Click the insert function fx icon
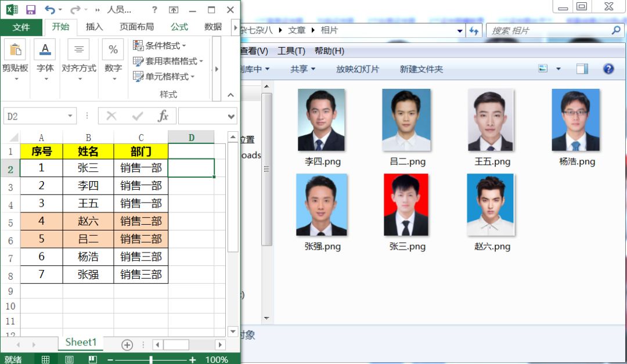This screenshot has height=364, width=627. click(163, 116)
